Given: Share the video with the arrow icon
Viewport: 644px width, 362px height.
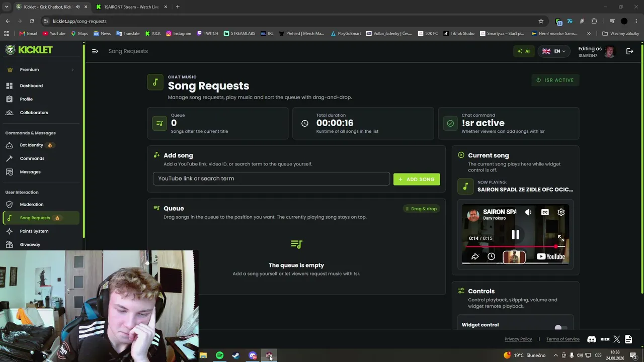Looking at the screenshot, I should click(x=475, y=257).
